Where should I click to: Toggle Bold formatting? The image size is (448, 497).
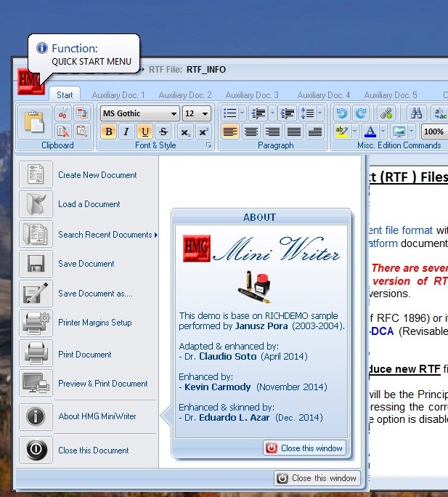pos(109,132)
